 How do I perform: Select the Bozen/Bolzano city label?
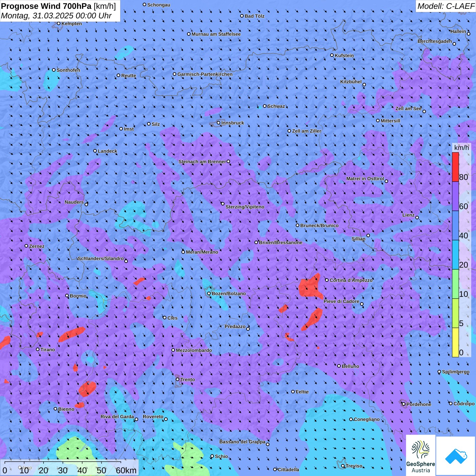pyautogui.click(x=229, y=293)
